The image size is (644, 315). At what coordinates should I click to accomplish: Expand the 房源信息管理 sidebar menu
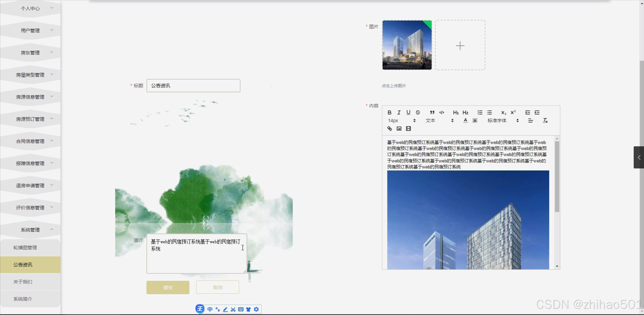(30, 97)
